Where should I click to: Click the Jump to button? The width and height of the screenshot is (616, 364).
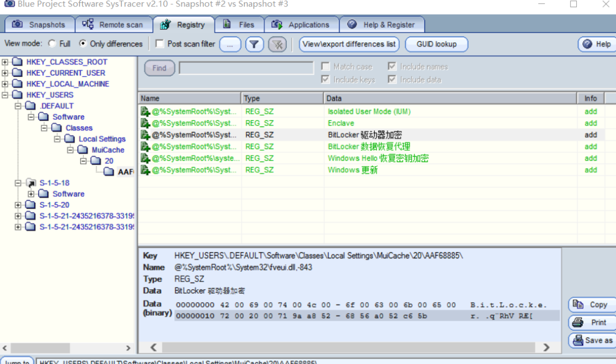click(x=17, y=361)
